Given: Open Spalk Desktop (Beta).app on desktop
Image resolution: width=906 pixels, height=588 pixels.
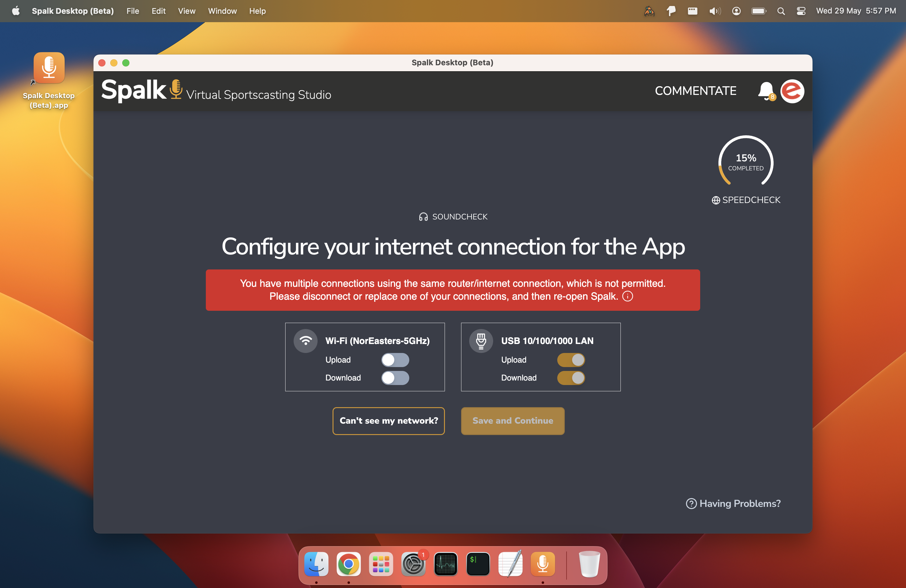Looking at the screenshot, I should (x=49, y=81).
